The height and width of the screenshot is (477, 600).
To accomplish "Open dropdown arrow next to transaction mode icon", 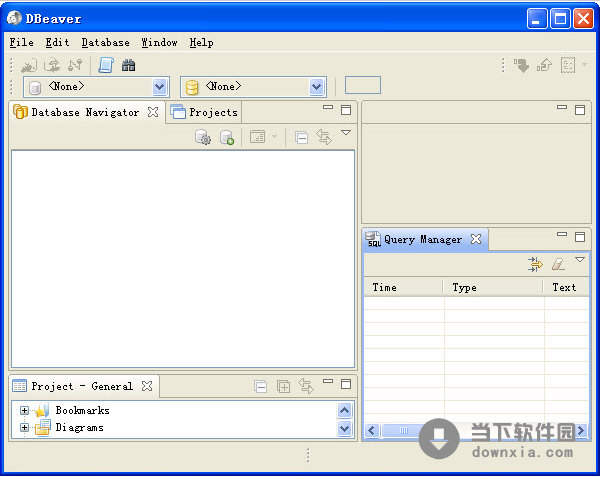I will [584, 64].
